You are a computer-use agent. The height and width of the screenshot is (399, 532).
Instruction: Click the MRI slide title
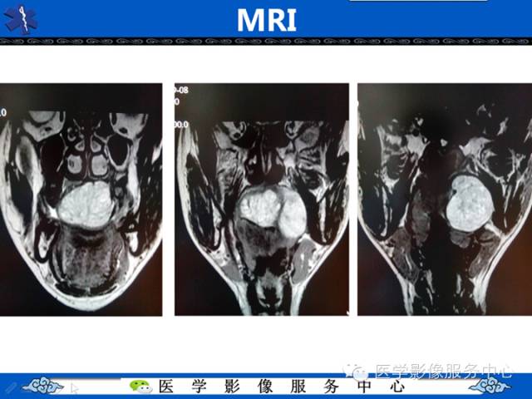[x=266, y=20]
